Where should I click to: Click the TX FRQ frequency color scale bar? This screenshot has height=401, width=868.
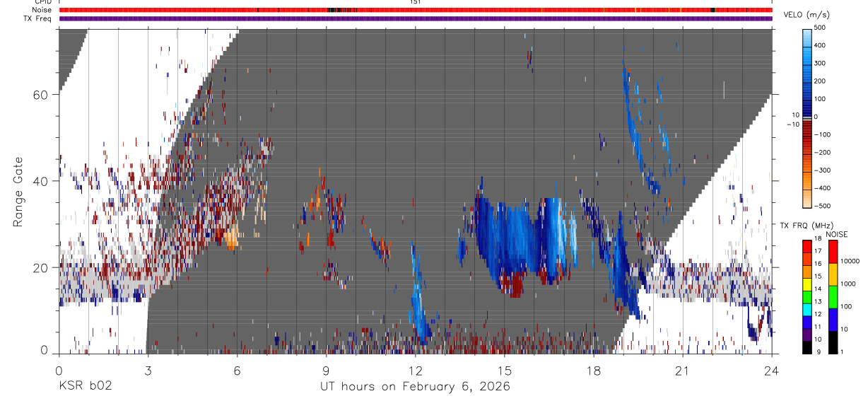pos(807,296)
